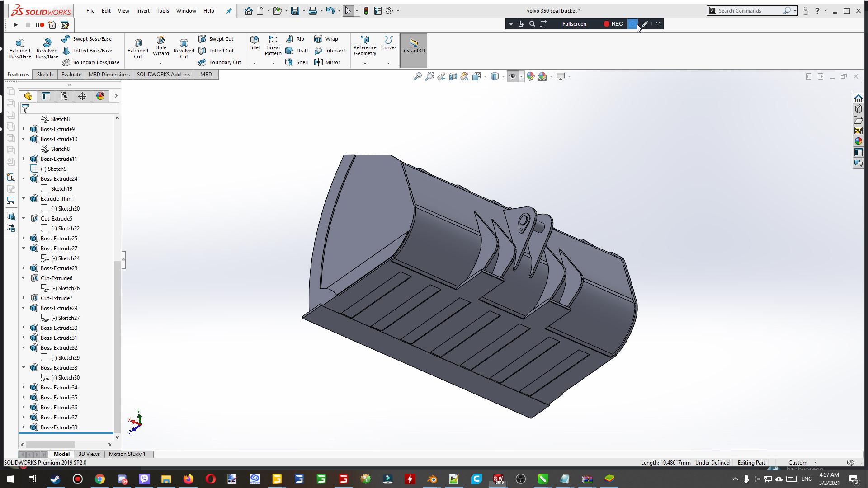Choose the Fillet tool
The image size is (868, 488).
pyautogui.click(x=255, y=43)
